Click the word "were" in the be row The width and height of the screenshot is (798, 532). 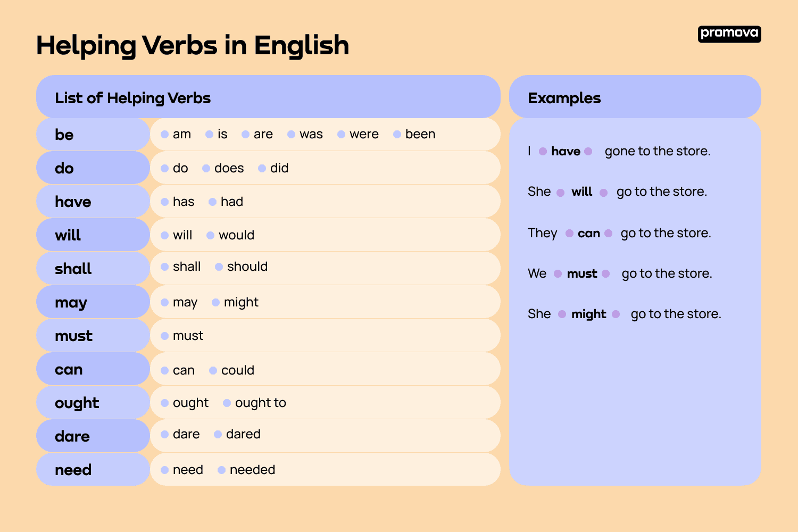click(x=364, y=134)
